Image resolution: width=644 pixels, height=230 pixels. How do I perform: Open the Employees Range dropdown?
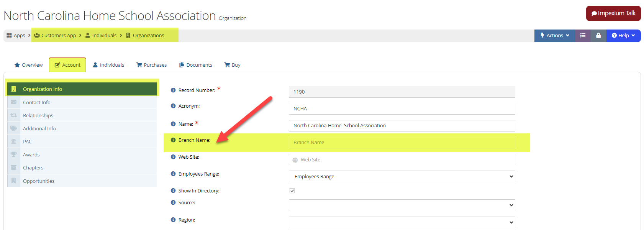(x=402, y=176)
